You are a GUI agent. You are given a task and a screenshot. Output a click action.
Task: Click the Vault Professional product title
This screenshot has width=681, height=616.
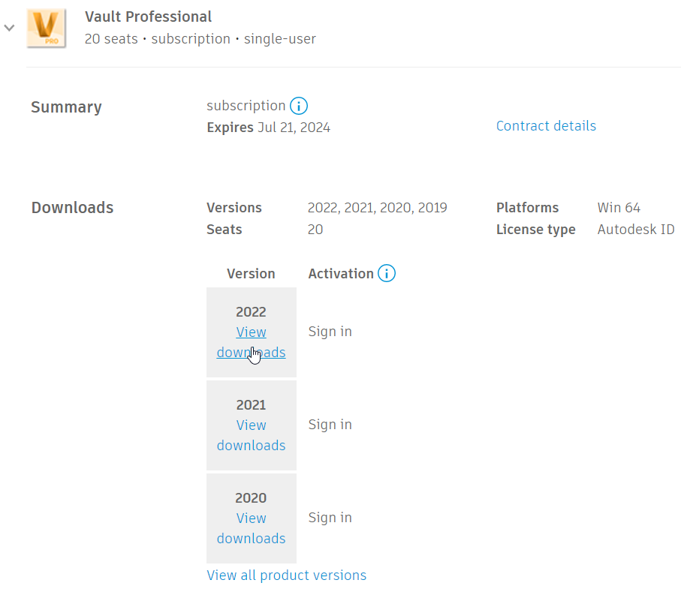pos(148,17)
